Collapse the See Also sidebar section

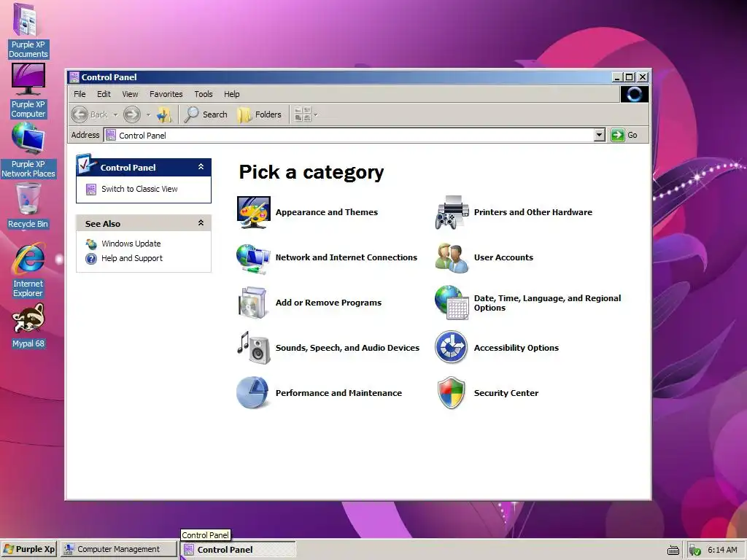pos(201,223)
